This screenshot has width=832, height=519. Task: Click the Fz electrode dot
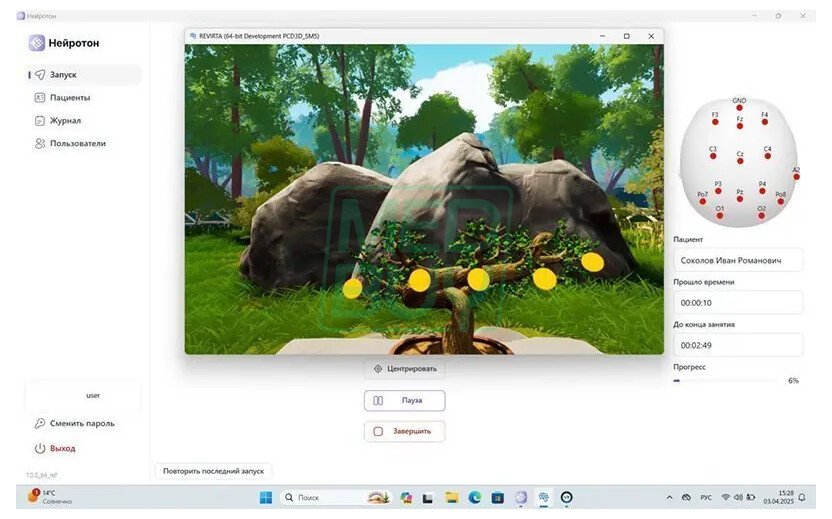pos(740,126)
